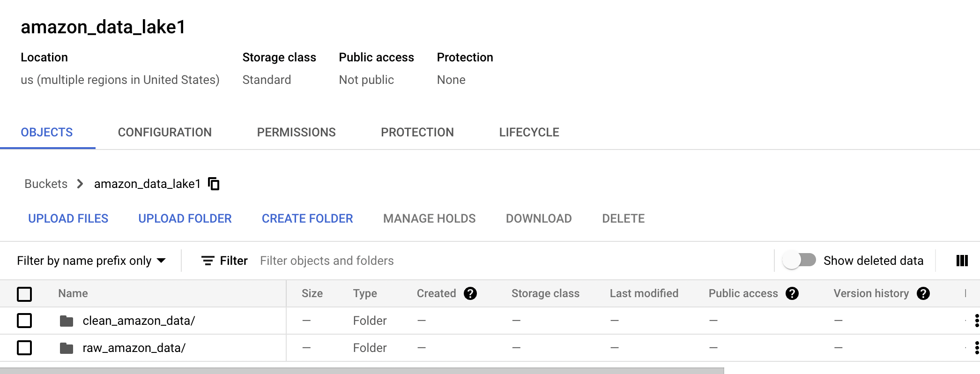Click the amazon_data_lake1 page title
The image size is (980, 374).
pyautogui.click(x=103, y=27)
